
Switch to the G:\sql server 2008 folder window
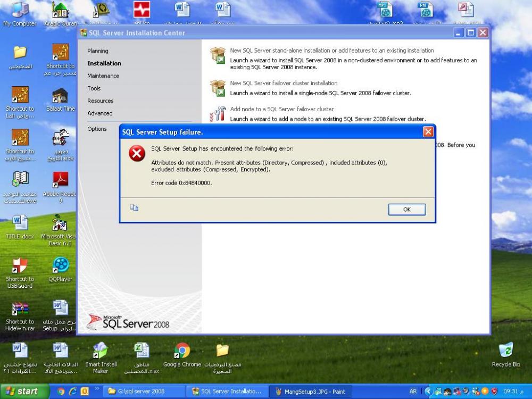click(144, 391)
